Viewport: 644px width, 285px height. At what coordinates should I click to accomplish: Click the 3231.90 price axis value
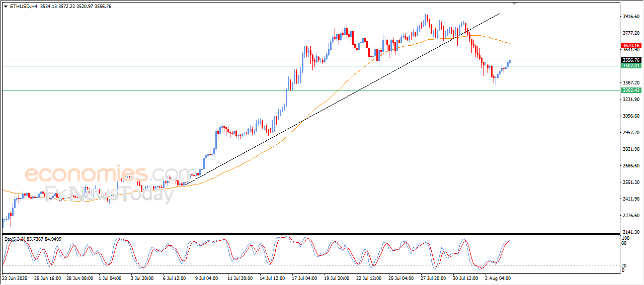point(631,100)
